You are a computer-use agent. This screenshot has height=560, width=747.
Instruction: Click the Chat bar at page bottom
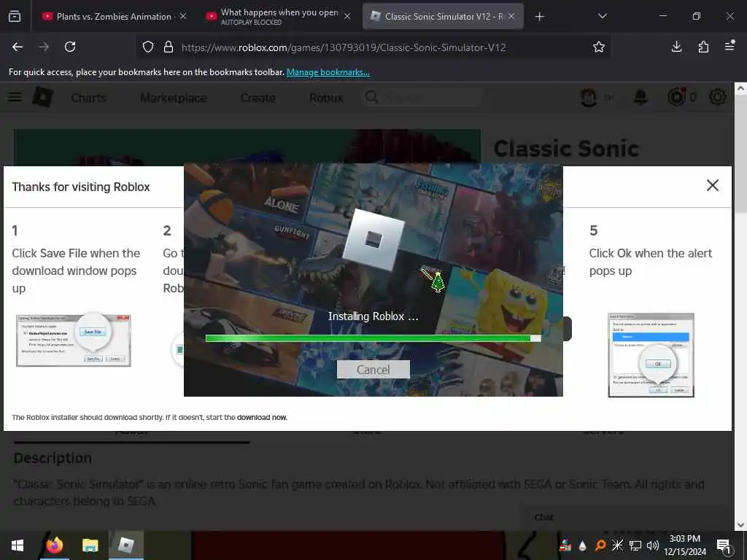(627, 517)
